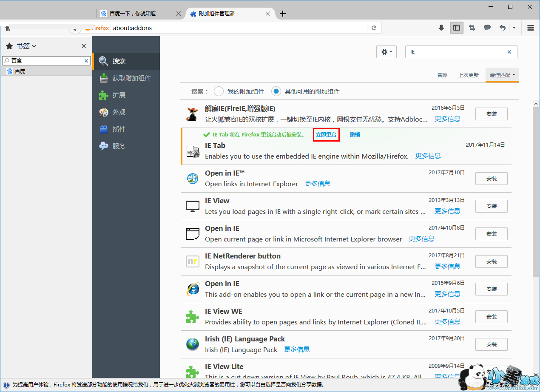This screenshot has height=392, width=540.
Task: Click the Irish Language Pack globe icon
Action: pos(193,344)
